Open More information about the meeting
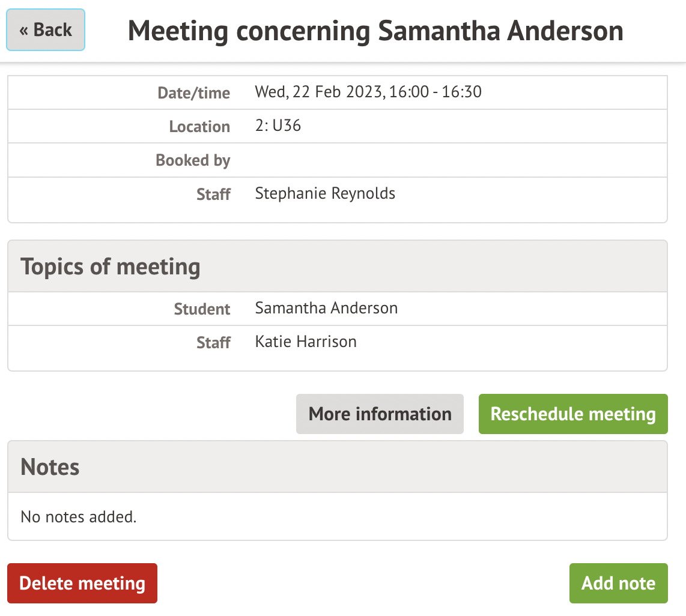This screenshot has width=686, height=616. [380, 414]
